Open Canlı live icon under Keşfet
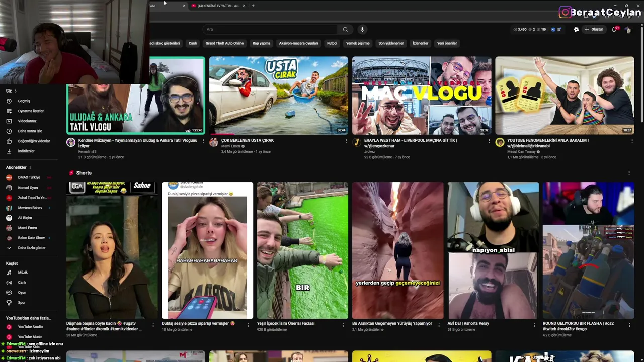This screenshot has height=362, width=644. click(x=9, y=282)
